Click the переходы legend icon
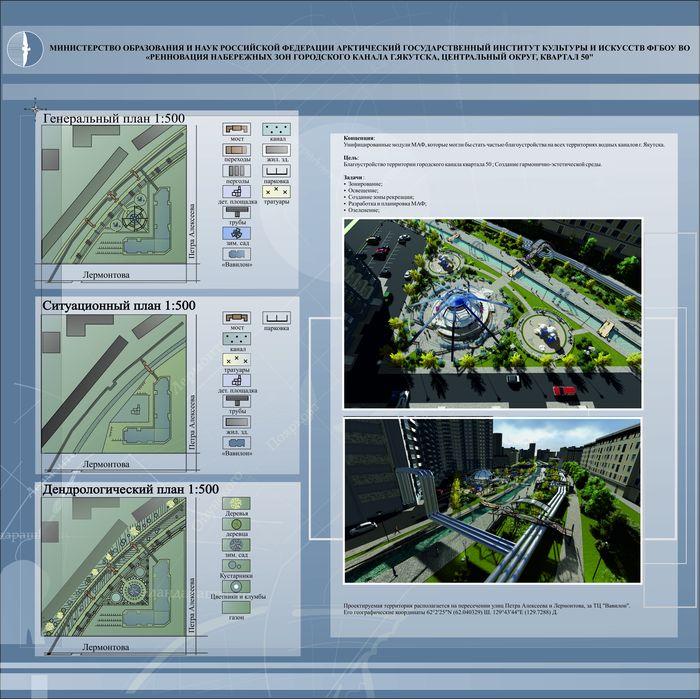 coord(236,150)
